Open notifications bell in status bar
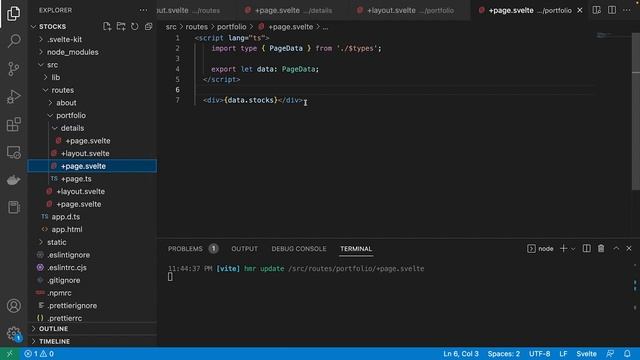The image size is (640, 360). coord(627,353)
